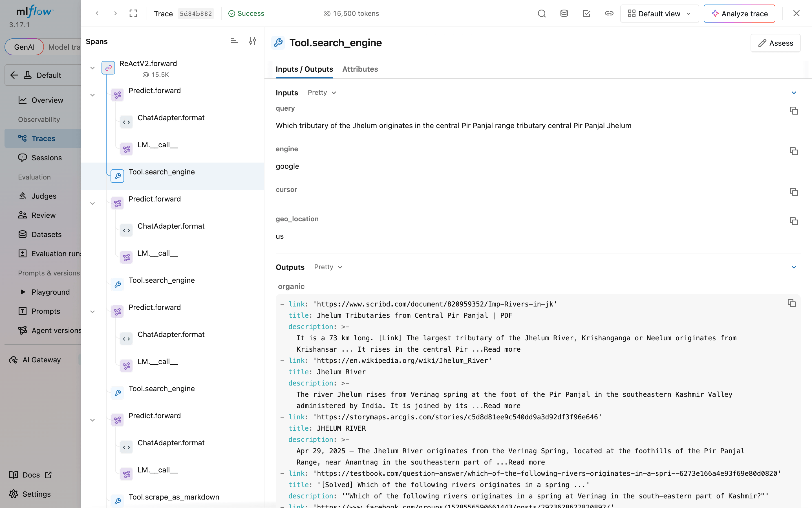Copy the organic output block
Screen dimensions: 812x508
click(x=791, y=303)
